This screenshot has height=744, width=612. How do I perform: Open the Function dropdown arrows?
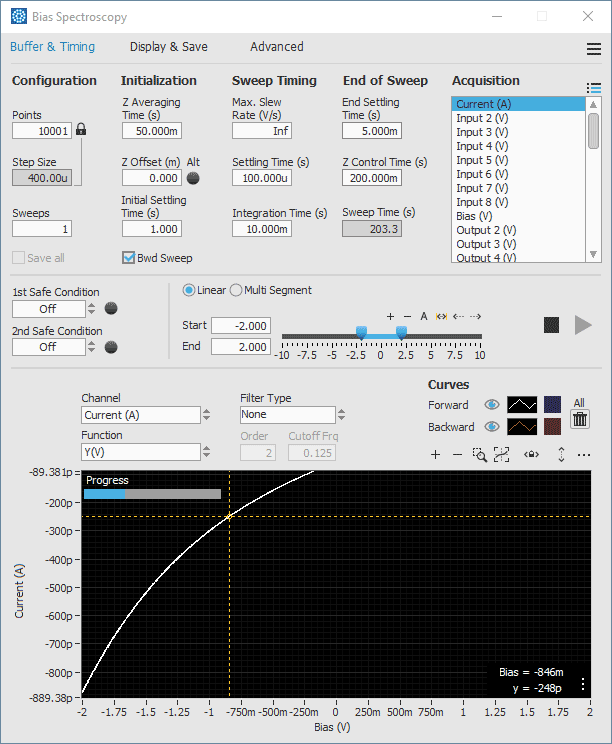206,452
